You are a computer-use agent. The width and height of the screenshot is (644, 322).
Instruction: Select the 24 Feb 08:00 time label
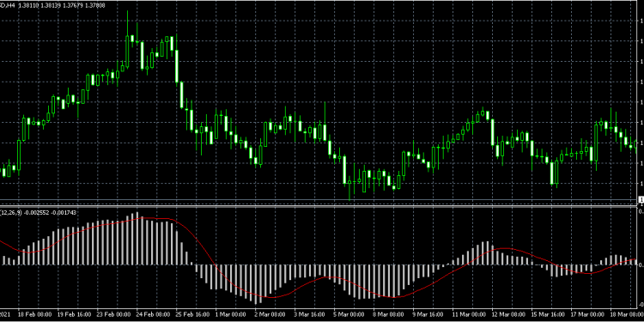(x=153, y=314)
